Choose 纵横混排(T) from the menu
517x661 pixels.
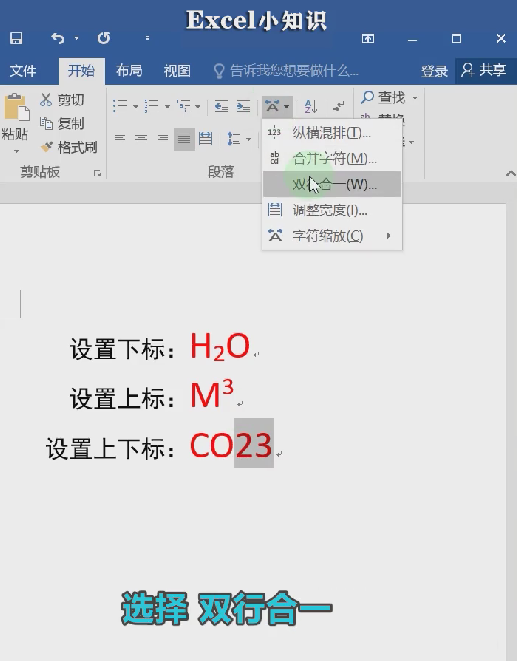[x=332, y=133]
